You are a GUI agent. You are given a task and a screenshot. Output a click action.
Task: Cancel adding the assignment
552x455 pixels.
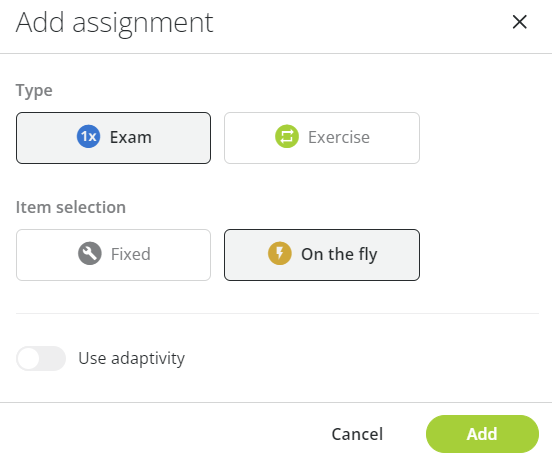pos(357,434)
